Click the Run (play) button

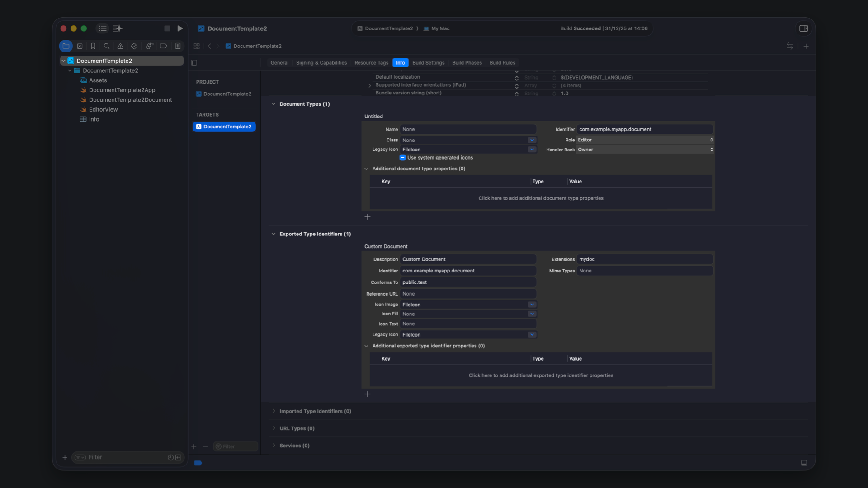[x=180, y=28]
